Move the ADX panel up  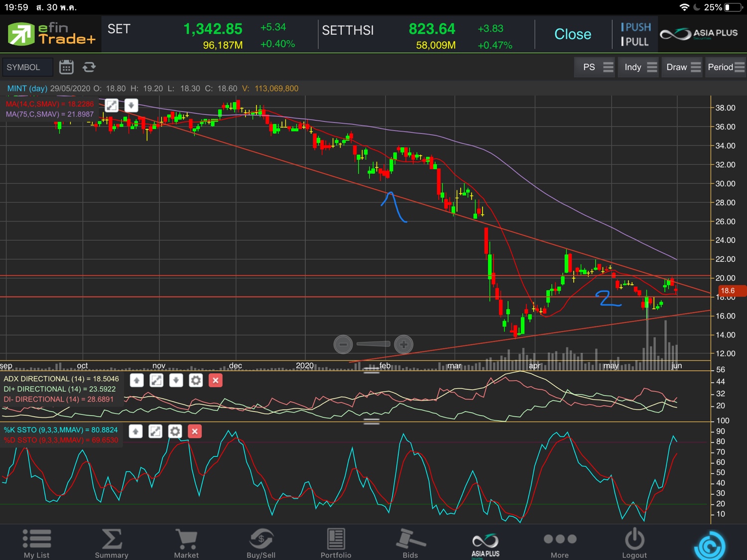[136, 380]
